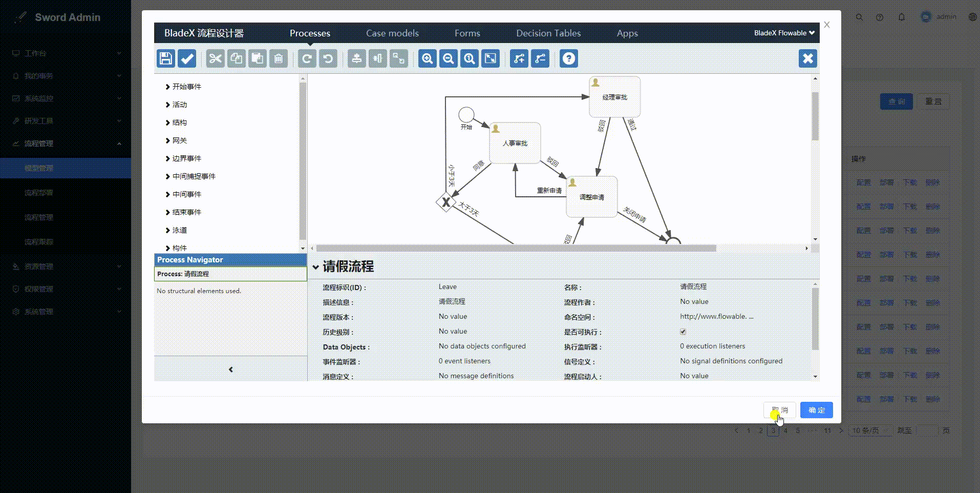Open the BladeX Flowable dropdown
This screenshot has width=980, height=493.
784,33
